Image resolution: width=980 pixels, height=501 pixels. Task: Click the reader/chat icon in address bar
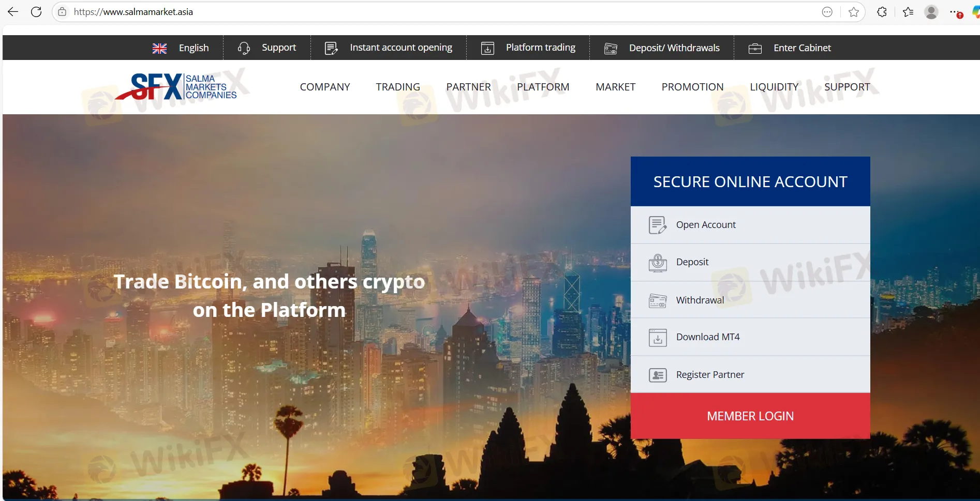(x=827, y=12)
